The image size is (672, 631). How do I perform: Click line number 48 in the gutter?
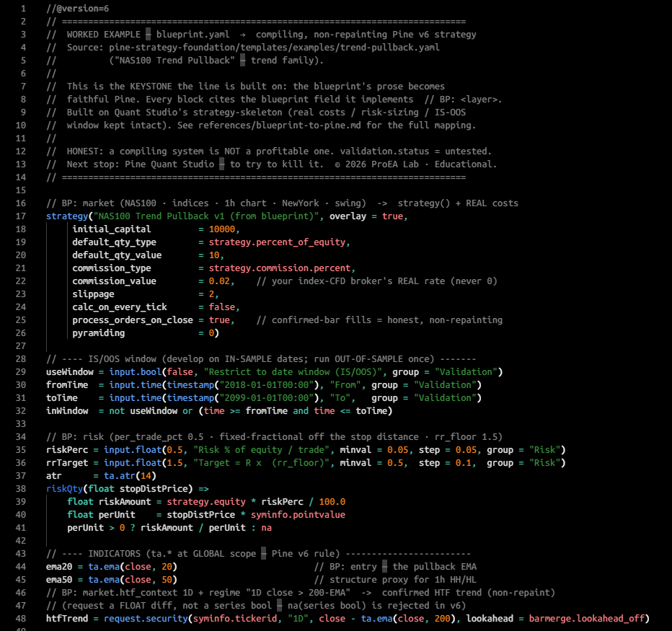coord(21,619)
